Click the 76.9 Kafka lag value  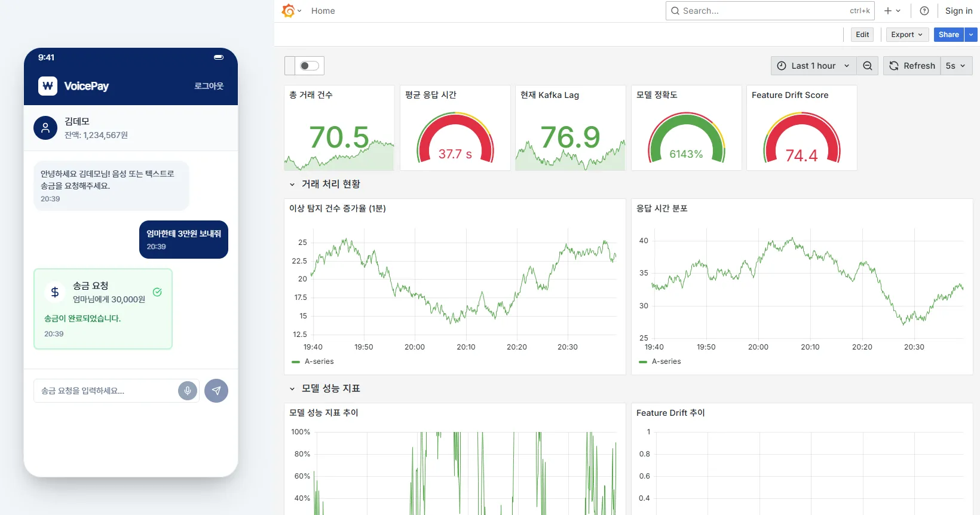point(570,137)
